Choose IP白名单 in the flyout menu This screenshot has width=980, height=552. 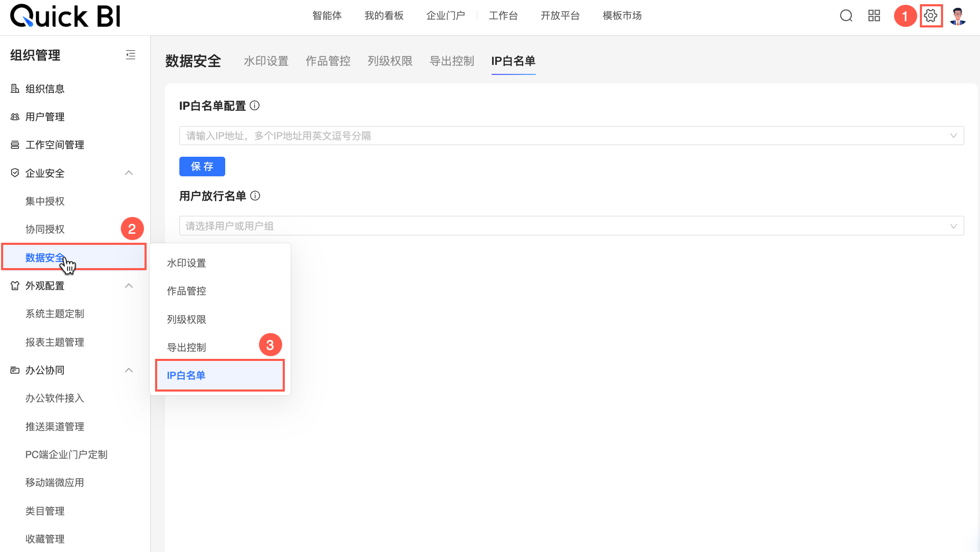point(220,375)
